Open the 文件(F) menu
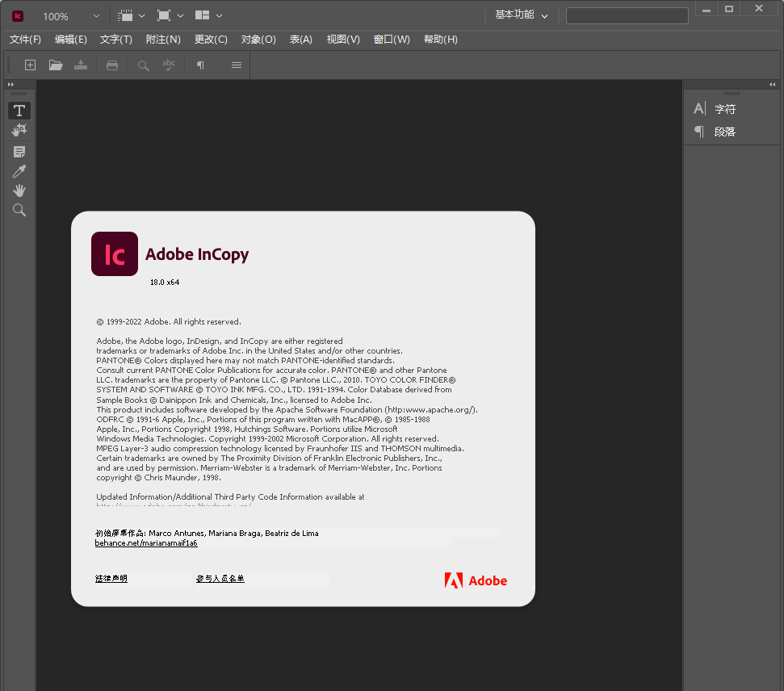Screen dimensions: 784x691 (25, 40)
